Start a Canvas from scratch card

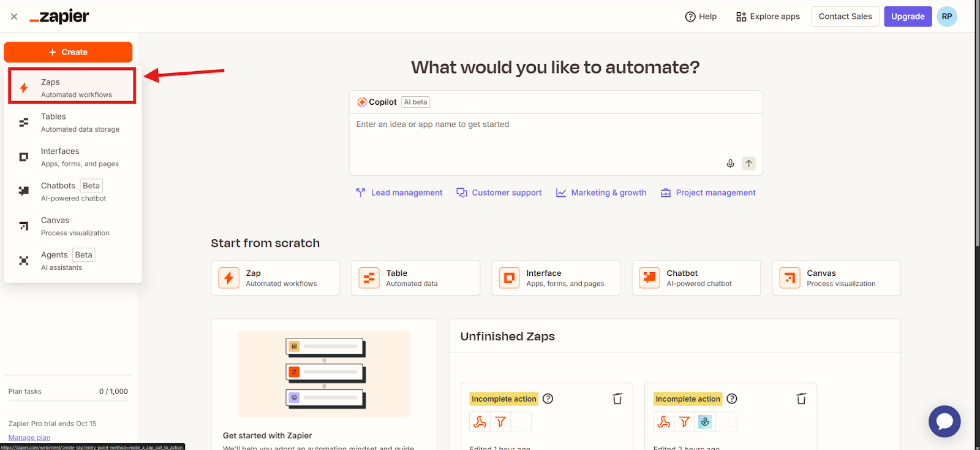837,278
